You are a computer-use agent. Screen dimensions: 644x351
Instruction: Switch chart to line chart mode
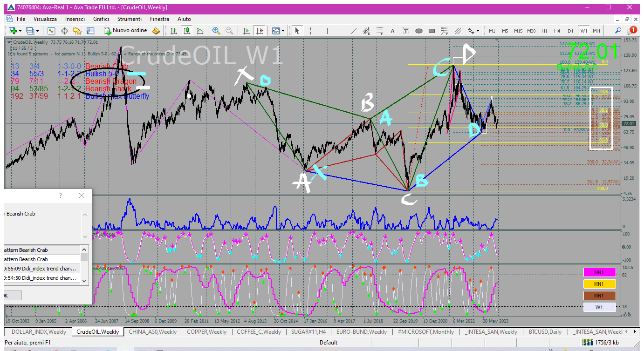pos(200,31)
